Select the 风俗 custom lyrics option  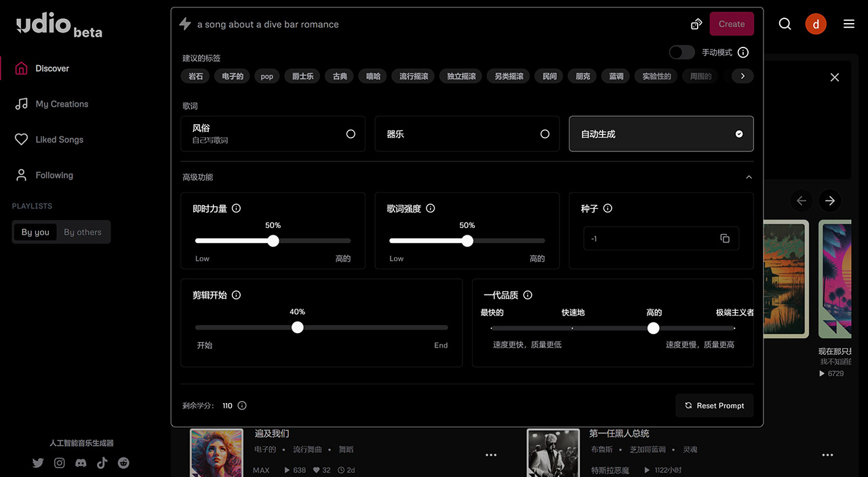pos(273,134)
